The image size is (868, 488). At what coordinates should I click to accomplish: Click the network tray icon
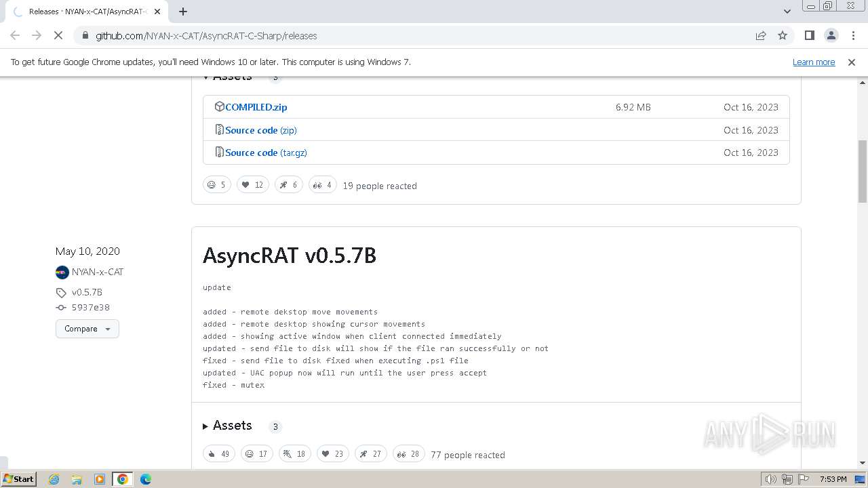coord(787,479)
